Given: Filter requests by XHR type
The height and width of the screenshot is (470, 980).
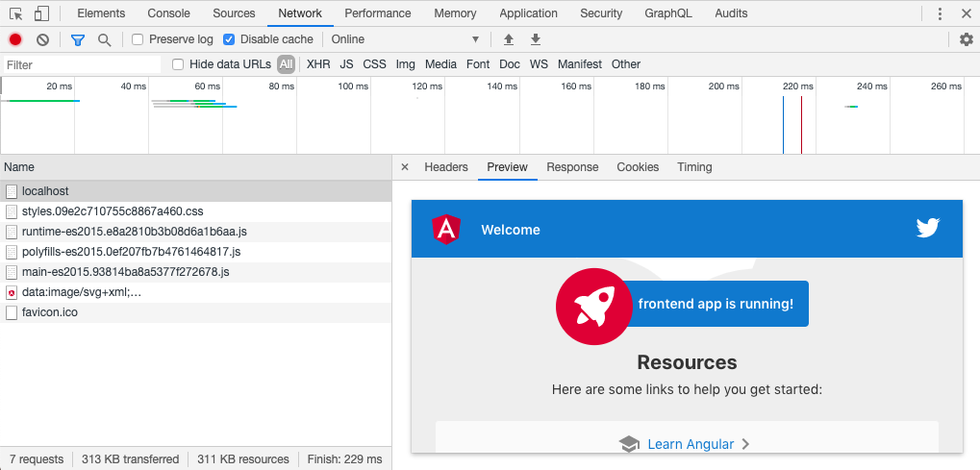Looking at the screenshot, I should tap(318, 64).
